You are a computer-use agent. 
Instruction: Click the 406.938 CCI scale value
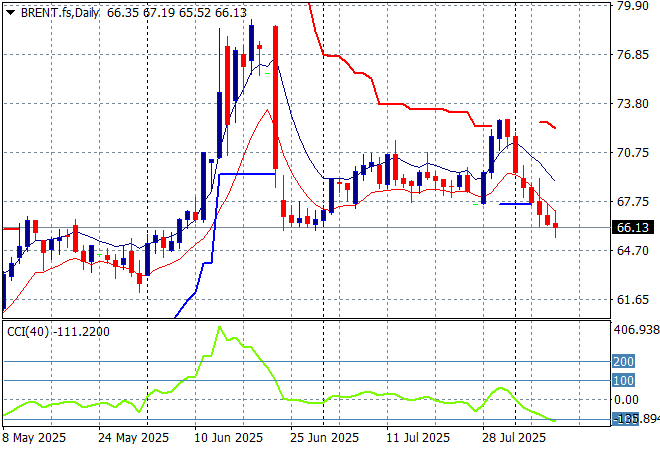click(x=635, y=329)
